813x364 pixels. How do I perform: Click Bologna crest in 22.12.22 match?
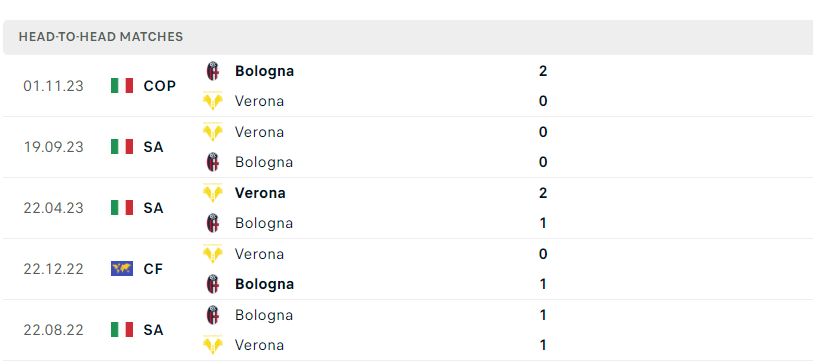click(x=213, y=284)
